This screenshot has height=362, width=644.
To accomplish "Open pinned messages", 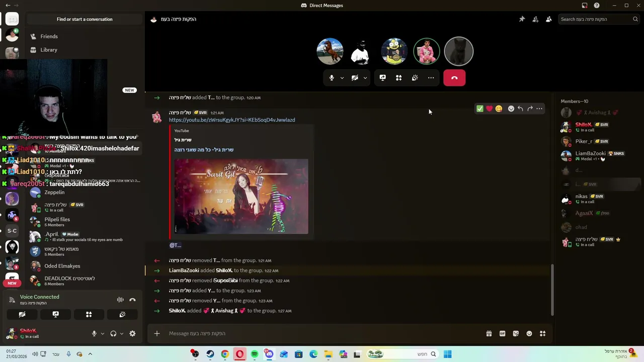I will point(522,19).
